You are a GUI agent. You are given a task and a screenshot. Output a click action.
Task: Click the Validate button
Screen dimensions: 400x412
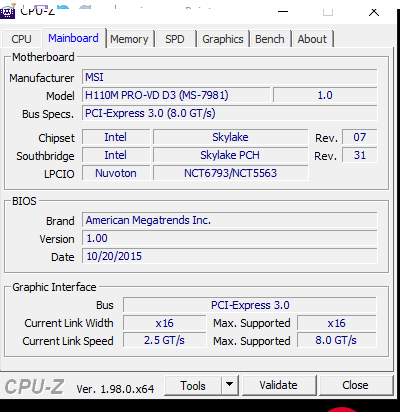click(x=279, y=385)
